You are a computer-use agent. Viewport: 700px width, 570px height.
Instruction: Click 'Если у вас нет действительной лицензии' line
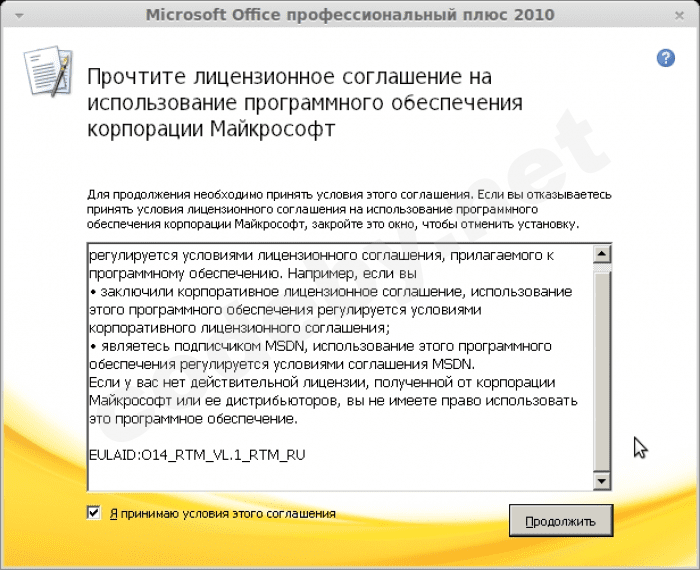pyautogui.click(x=322, y=383)
